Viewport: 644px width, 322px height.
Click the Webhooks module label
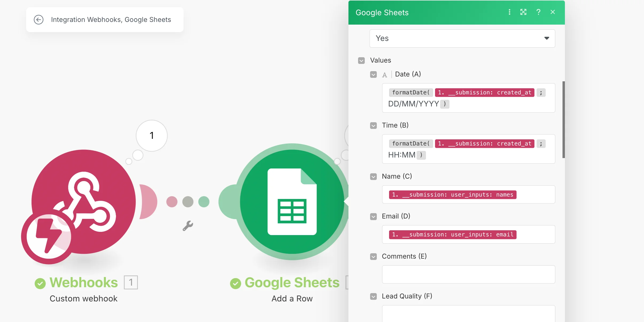[84, 282]
